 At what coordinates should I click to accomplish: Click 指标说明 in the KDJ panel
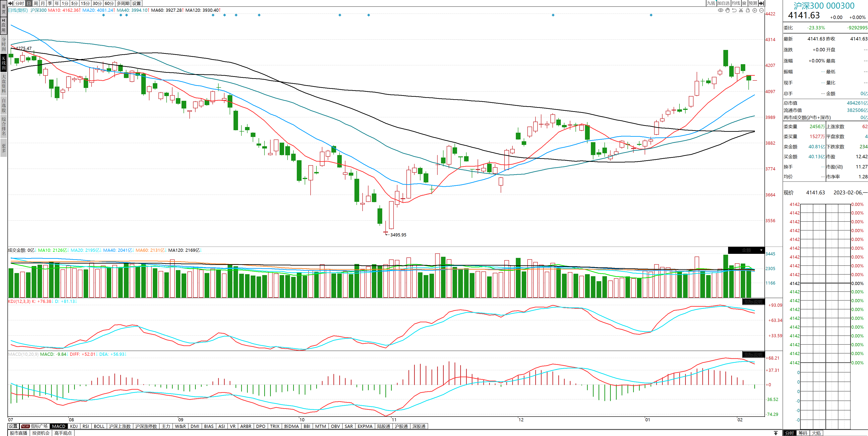tap(753, 302)
